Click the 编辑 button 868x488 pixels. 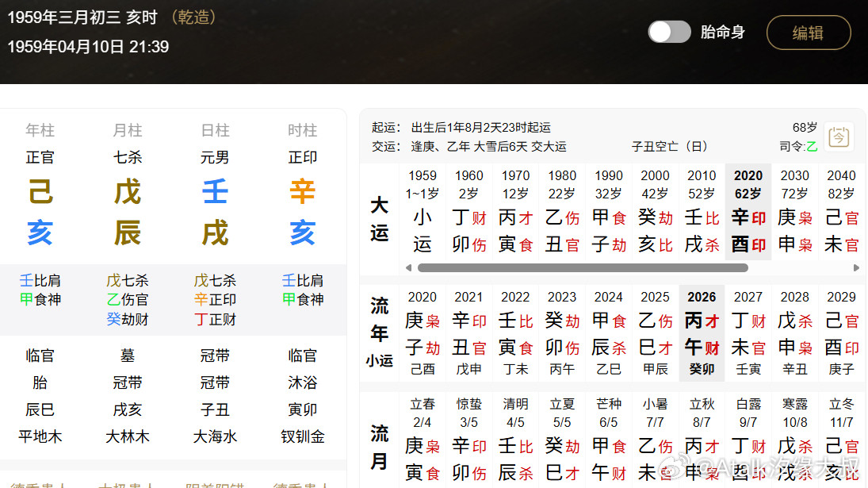(x=809, y=33)
